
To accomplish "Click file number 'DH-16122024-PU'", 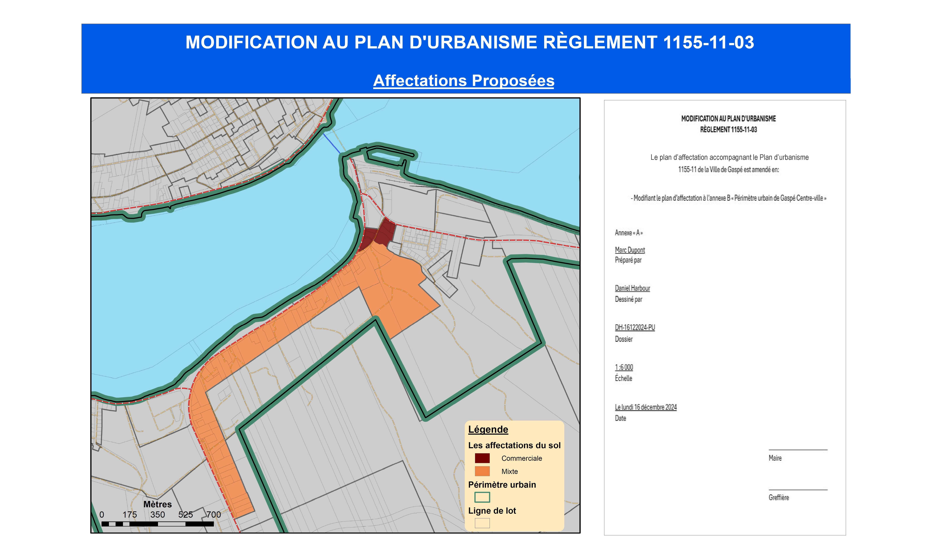I will [x=635, y=328].
